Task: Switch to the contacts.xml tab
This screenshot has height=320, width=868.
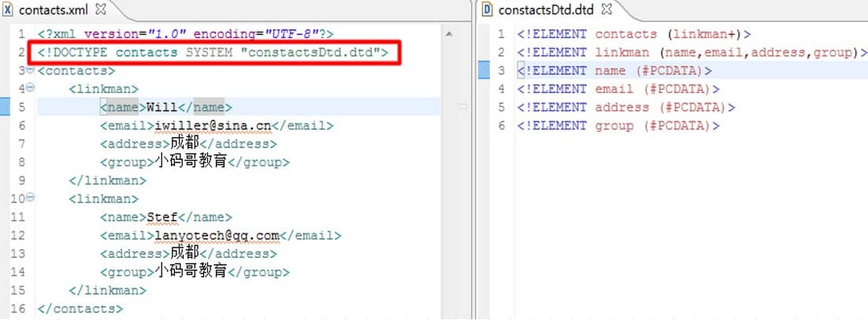Action: pyautogui.click(x=54, y=10)
